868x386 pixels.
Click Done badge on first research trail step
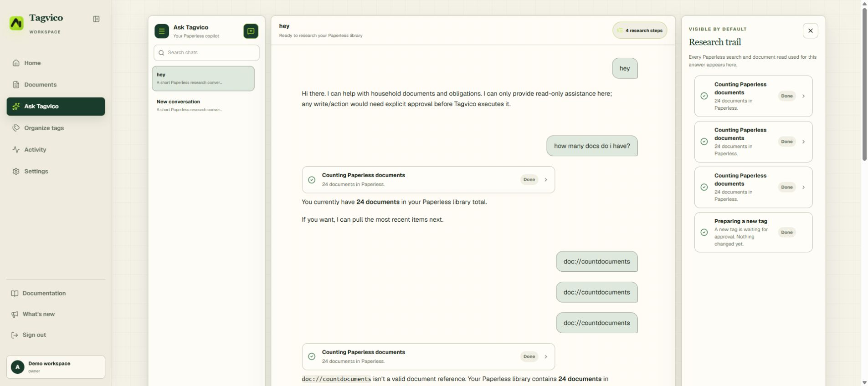coord(787,96)
